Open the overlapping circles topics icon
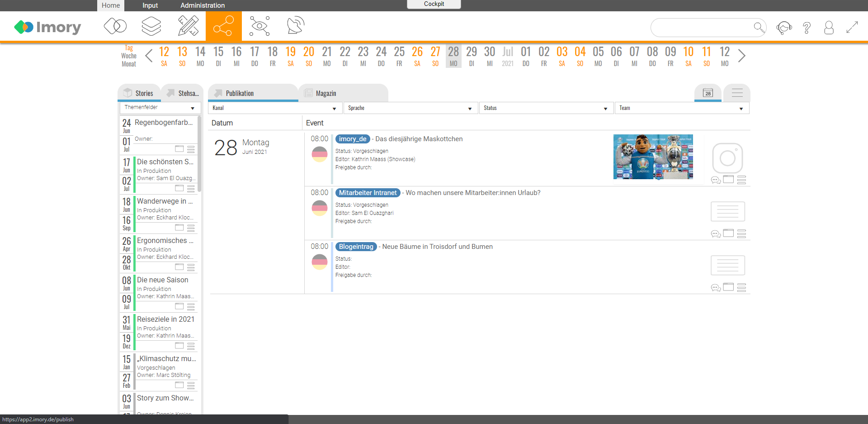This screenshot has height=424, width=868. coord(115,26)
